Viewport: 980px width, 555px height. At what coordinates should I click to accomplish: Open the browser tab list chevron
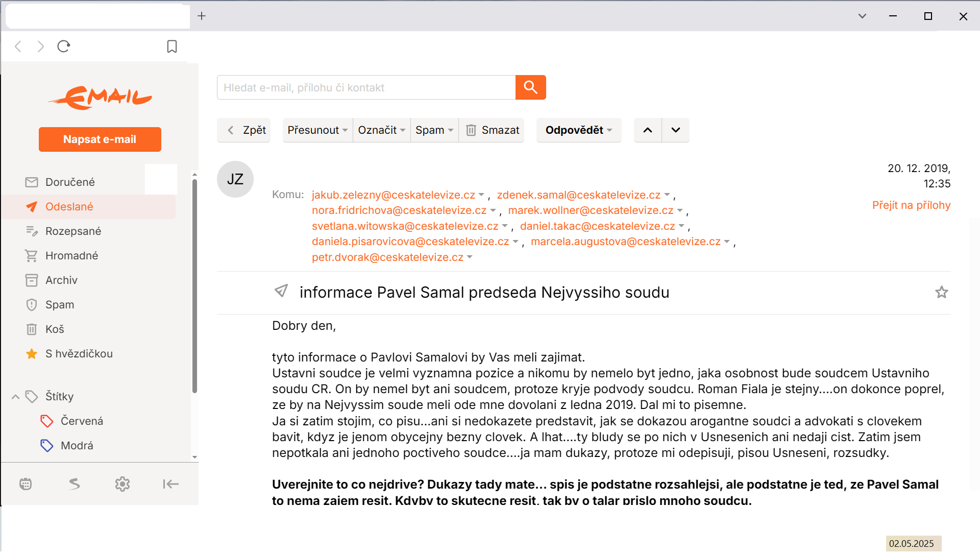coord(862,16)
